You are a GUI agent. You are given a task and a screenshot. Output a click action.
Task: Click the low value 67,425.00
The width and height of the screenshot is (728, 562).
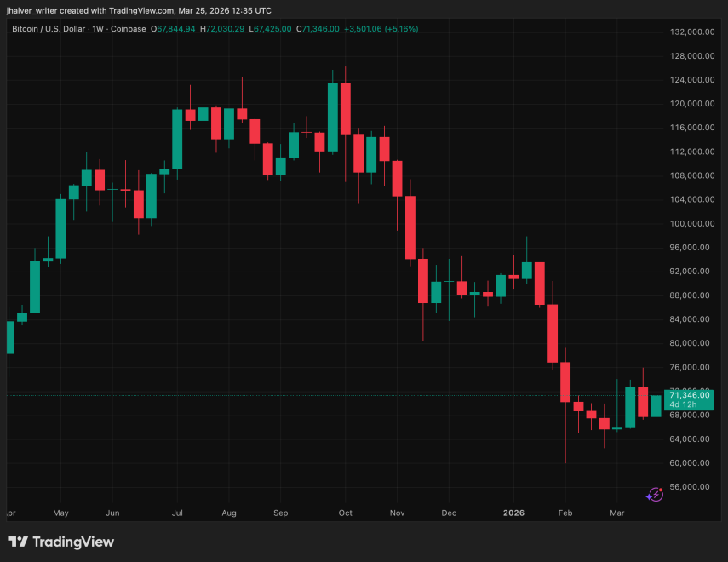(x=269, y=28)
